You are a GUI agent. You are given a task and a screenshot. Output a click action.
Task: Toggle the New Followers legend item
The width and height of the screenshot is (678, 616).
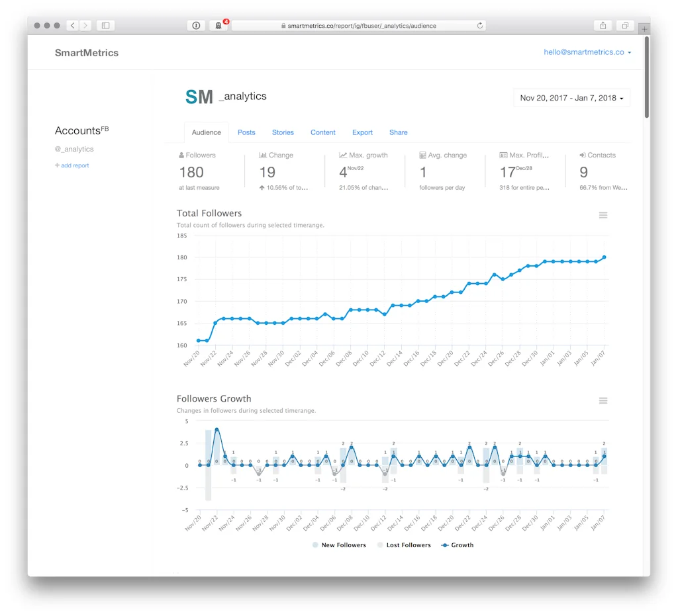click(x=339, y=545)
